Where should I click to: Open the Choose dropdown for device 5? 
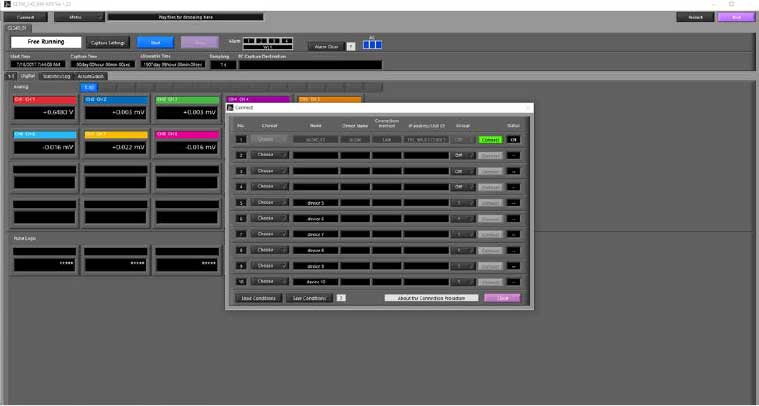coord(269,202)
